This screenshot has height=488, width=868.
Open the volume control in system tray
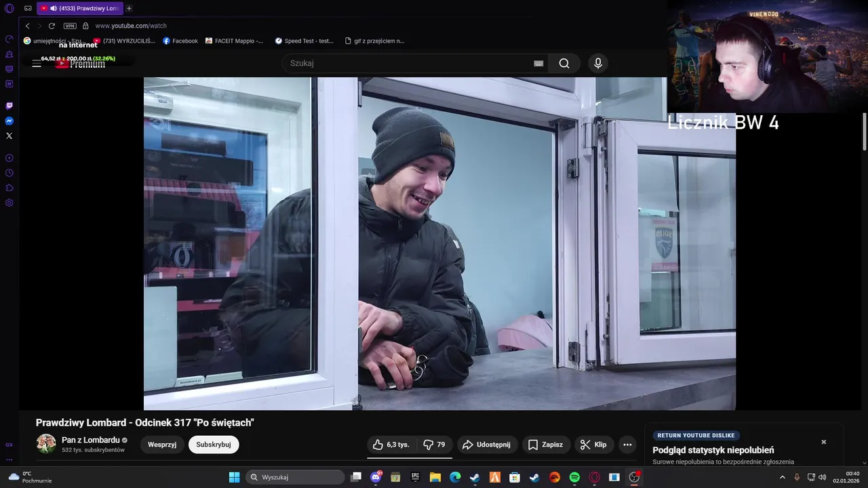click(823, 477)
